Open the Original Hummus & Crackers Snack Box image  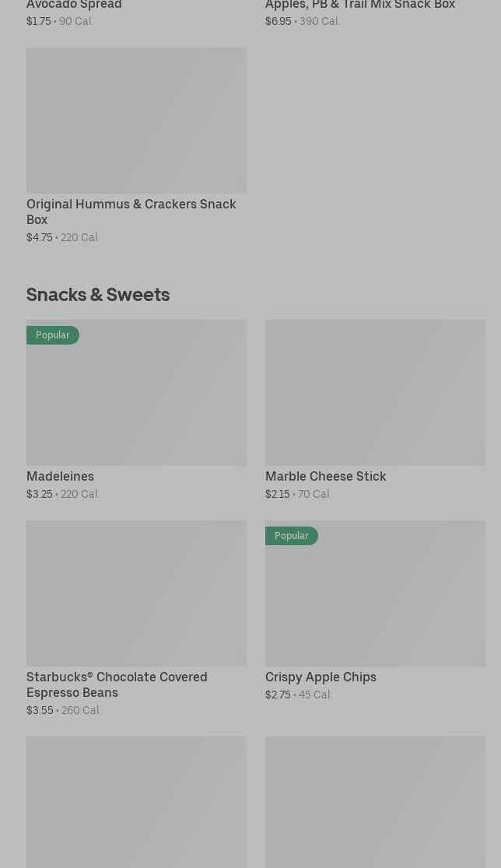pos(136,120)
